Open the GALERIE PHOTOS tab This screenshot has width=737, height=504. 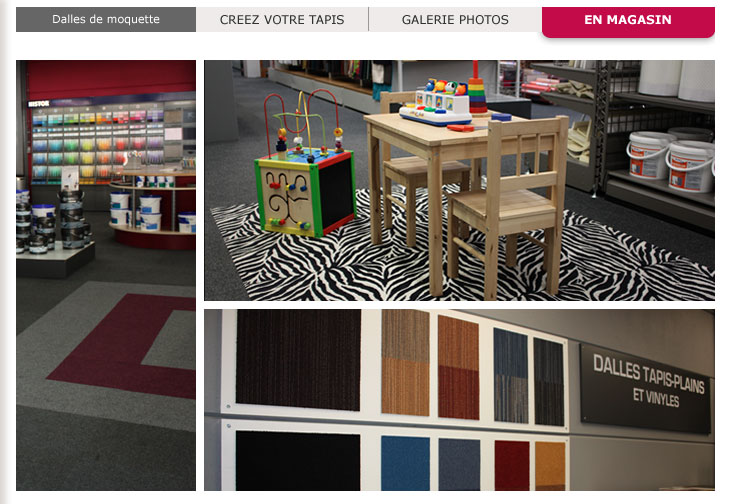(455, 19)
